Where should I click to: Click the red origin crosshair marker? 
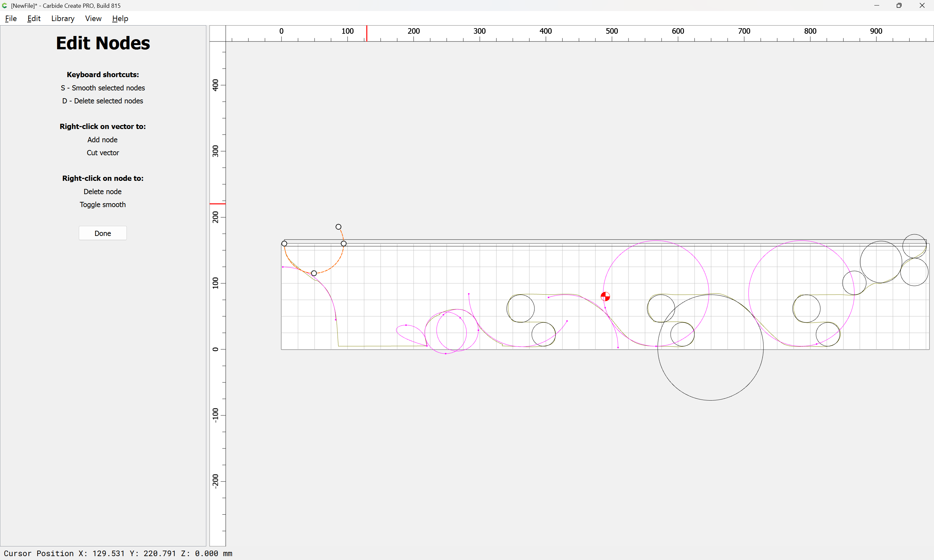pos(605,297)
